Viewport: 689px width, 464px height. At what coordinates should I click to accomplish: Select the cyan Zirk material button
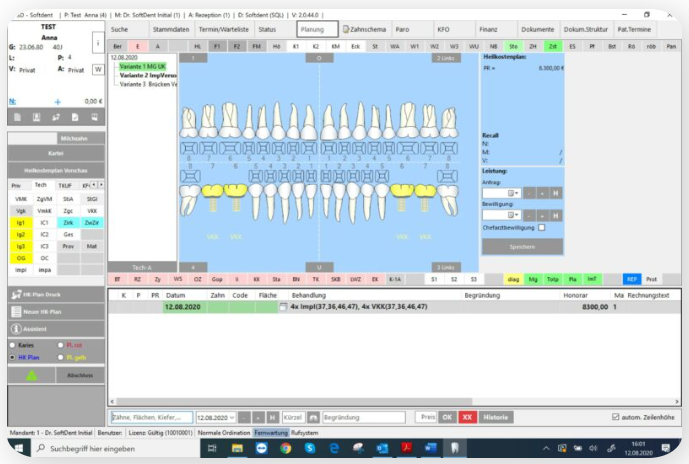[x=68, y=223]
